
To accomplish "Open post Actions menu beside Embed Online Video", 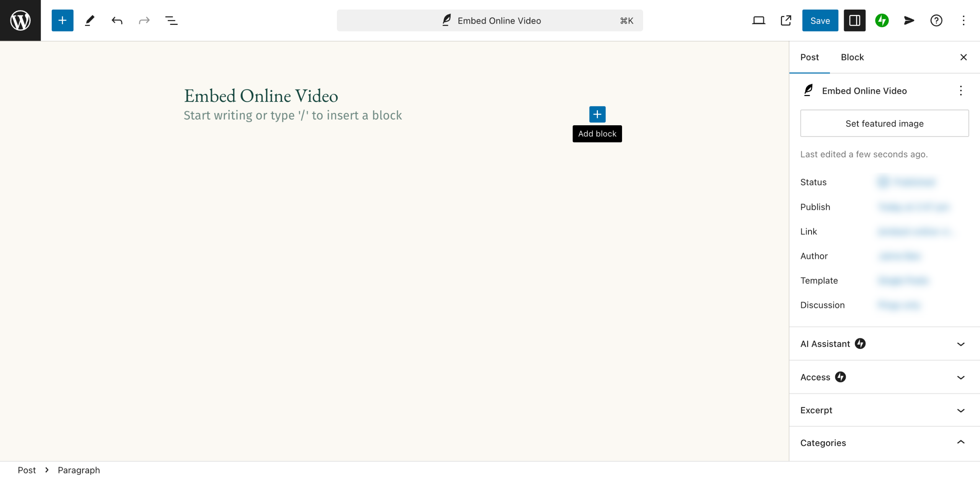I will tap(960, 91).
